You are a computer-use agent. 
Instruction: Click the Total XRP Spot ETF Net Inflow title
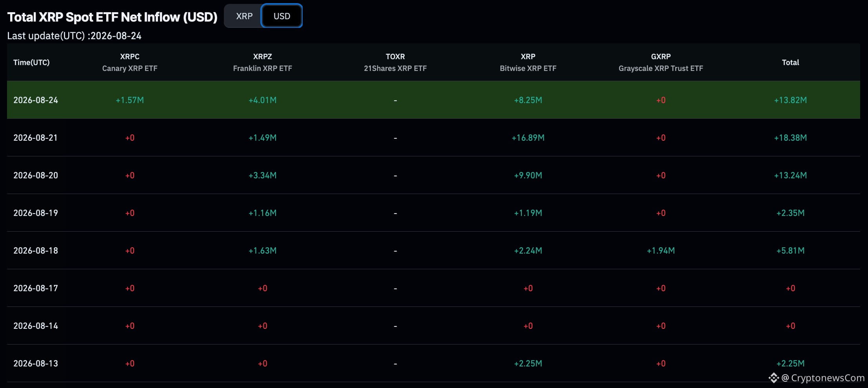pos(112,17)
